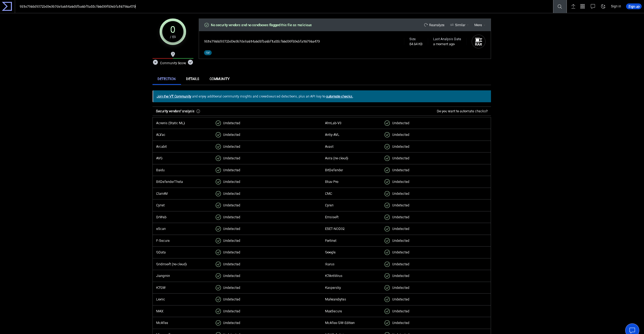Screen dimensions: 644x334
Task: Vote negative with community X icon
Action: 155,62
